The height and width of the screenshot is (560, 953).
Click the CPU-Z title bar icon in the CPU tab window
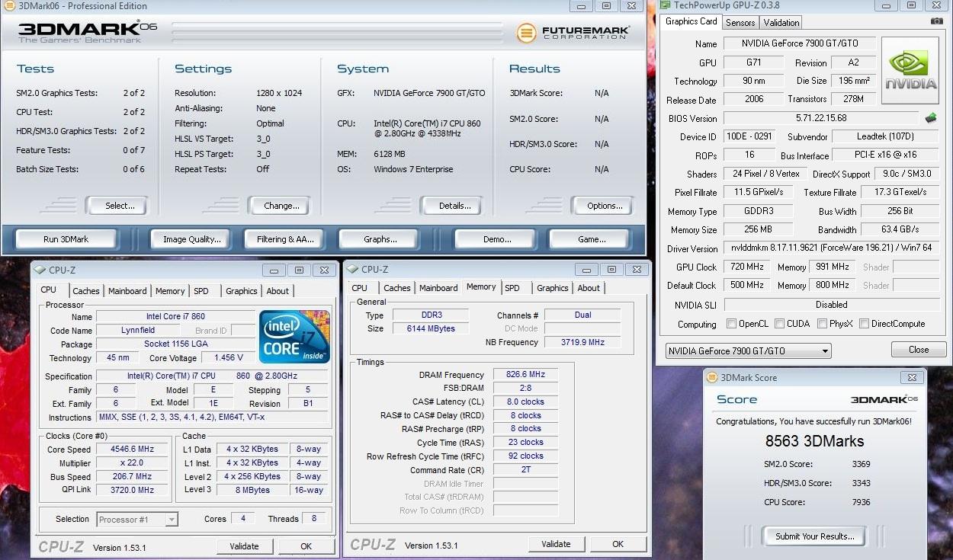point(41,270)
